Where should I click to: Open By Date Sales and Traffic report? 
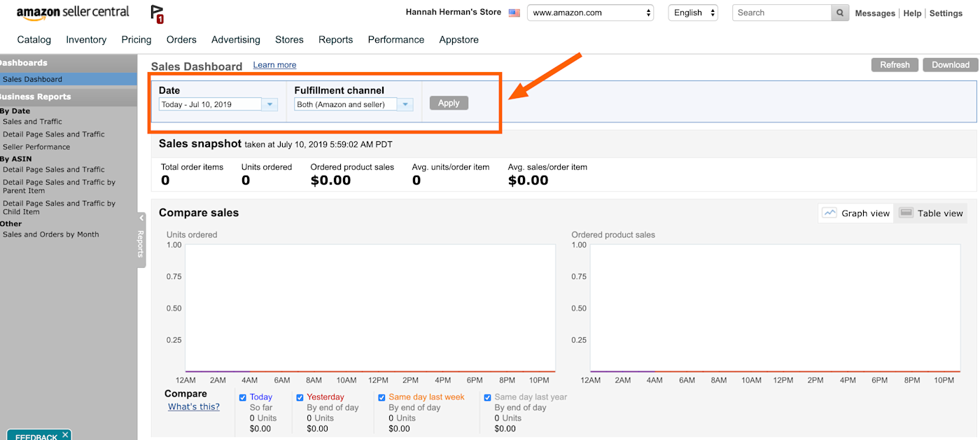click(32, 122)
